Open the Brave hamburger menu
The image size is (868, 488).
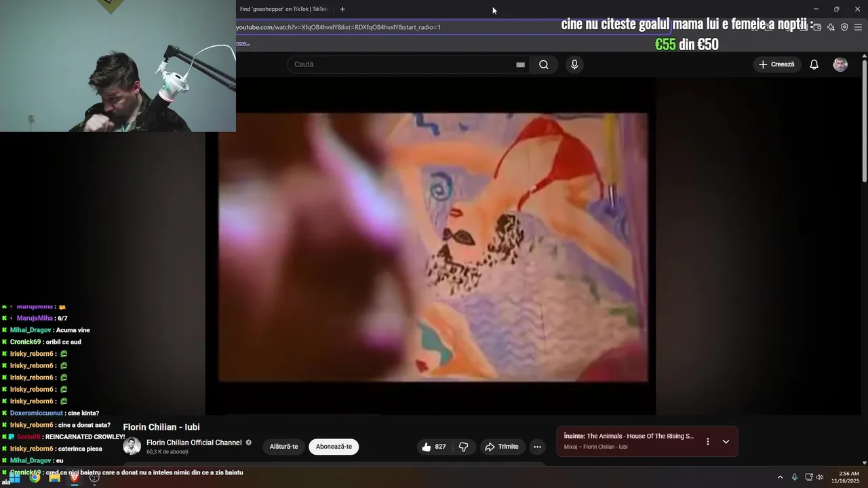pyautogui.click(x=858, y=27)
